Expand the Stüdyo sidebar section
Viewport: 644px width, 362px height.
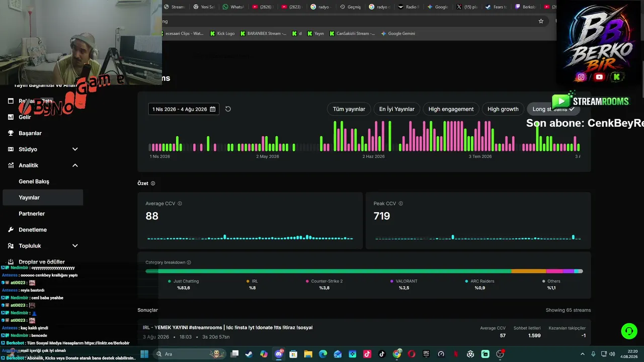tap(75, 149)
